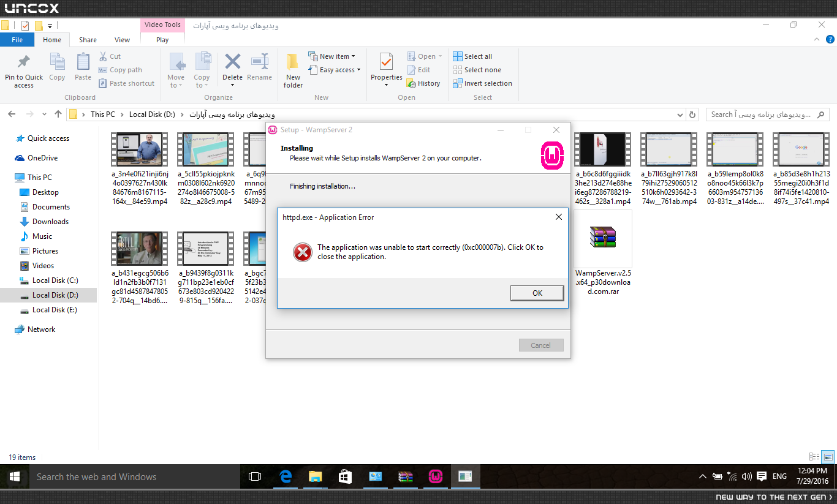
Task: Click the forward navigation arrow
Action: coord(29,114)
